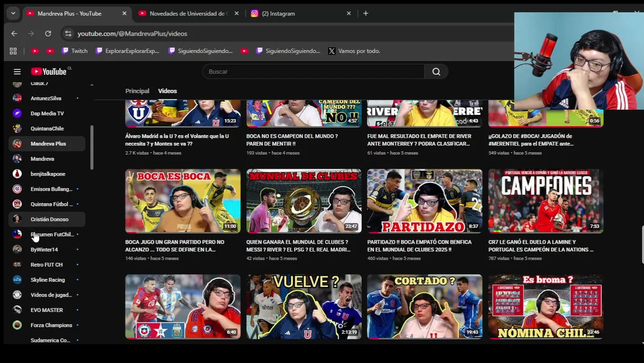Click the sidebar scrollbar thumb
The image size is (644, 363).
tap(92, 147)
